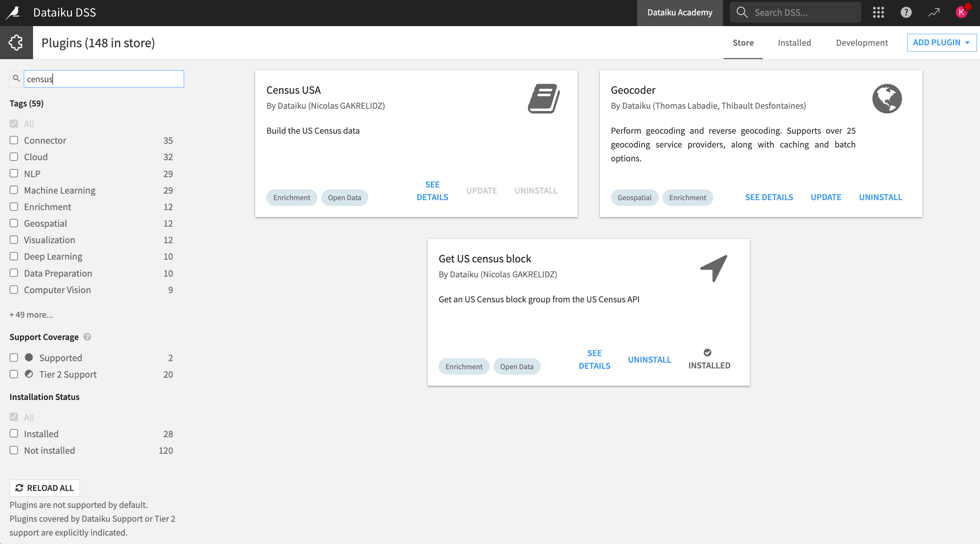Image resolution: width=980 pixels, height=544 pixels.
Task: Click UNINSTALL on Geocoder card
Action: point(880,197)
